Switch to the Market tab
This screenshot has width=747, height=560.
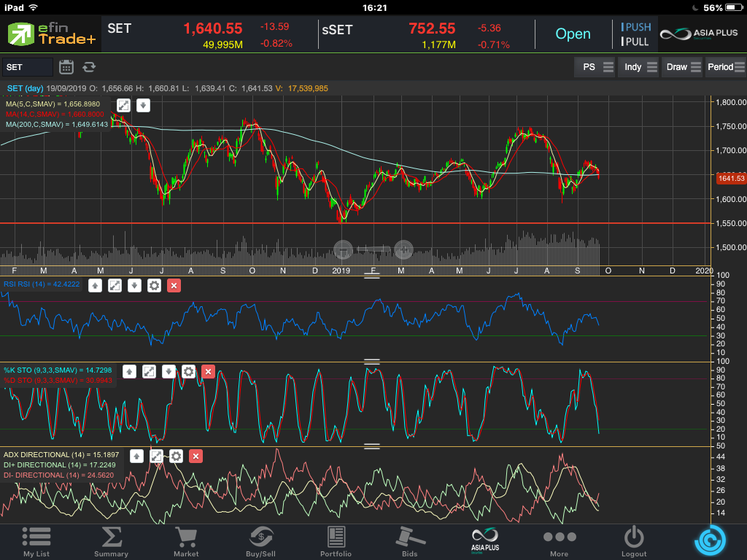click(186, 540)
